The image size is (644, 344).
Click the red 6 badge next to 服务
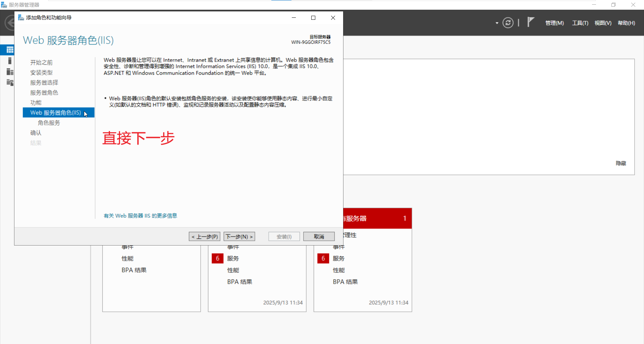[217, 258]
